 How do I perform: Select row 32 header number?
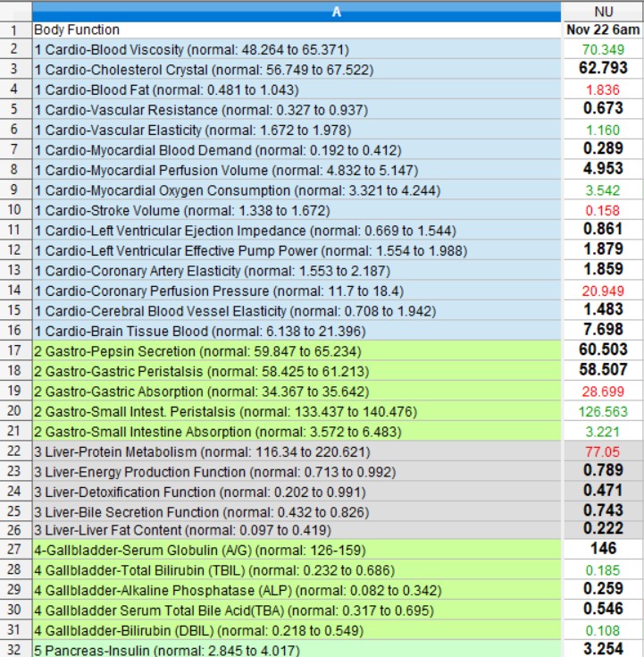14,650
